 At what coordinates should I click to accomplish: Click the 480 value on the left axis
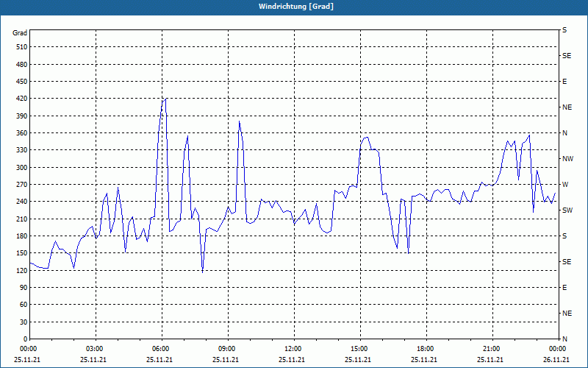[x=22, y=65]
